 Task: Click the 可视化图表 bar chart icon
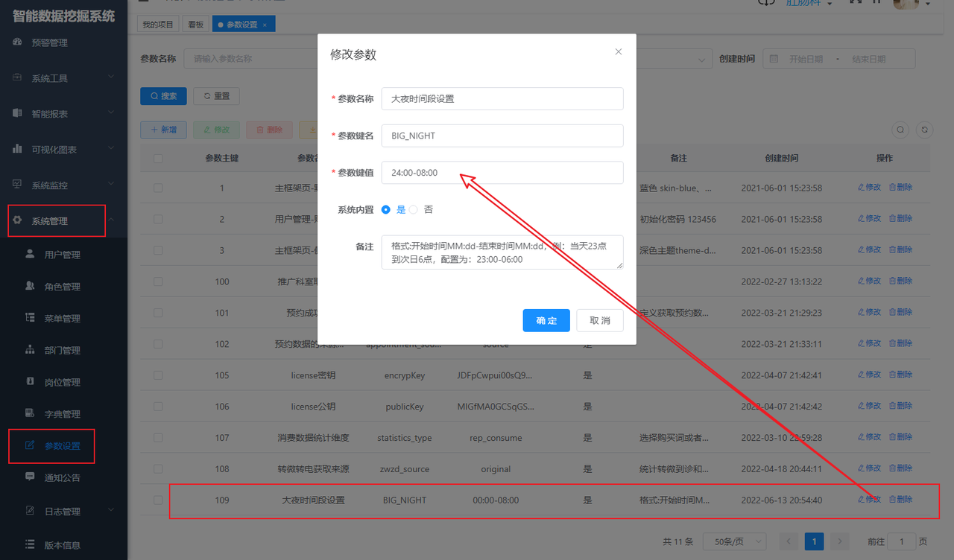coord(17,149)
